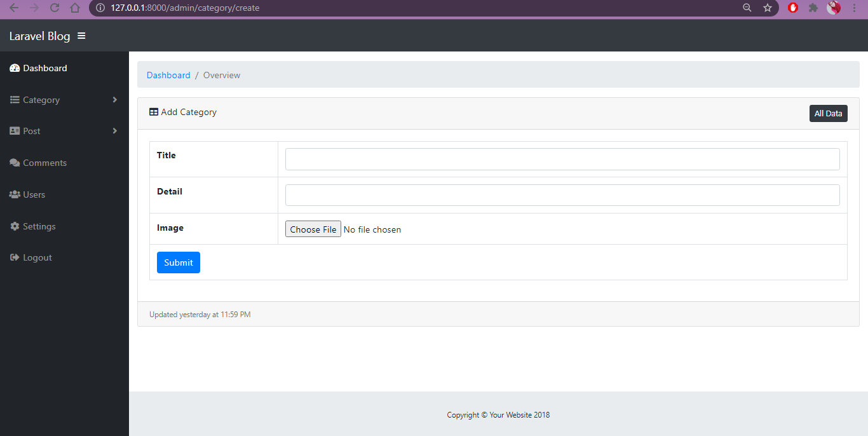Focus the Title input field

(562, 159)
